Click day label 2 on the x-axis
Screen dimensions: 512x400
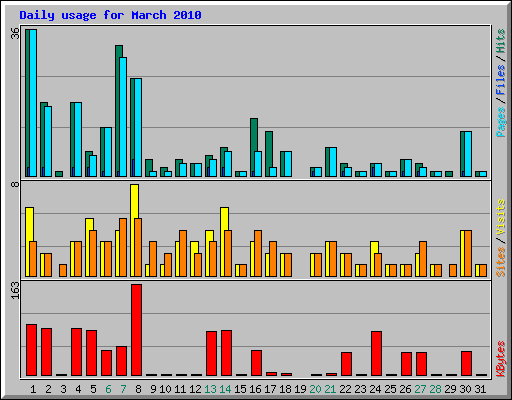(48, 389)
